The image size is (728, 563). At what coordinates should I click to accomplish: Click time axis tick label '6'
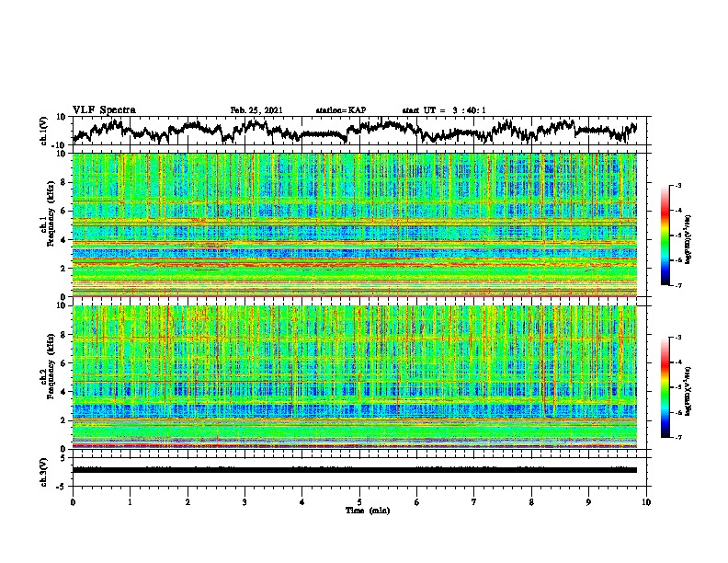(x=416, y=502)
